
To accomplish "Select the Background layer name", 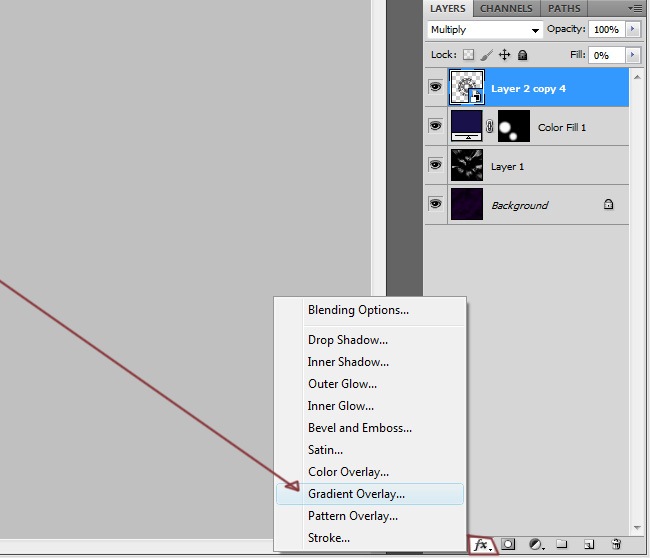I will point(519,206).
